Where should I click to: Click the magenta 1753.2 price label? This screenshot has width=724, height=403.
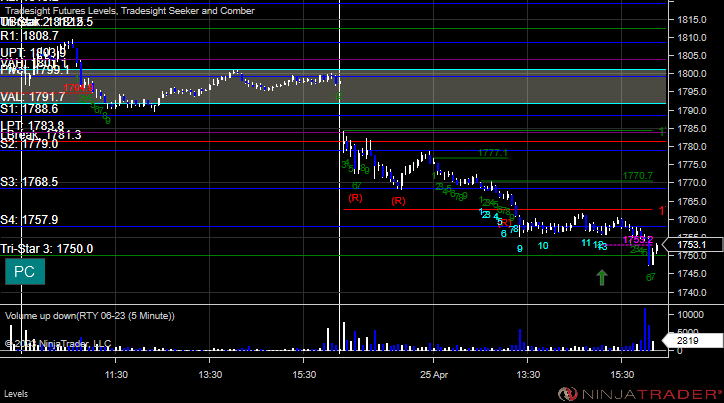(x=638, y=240)
